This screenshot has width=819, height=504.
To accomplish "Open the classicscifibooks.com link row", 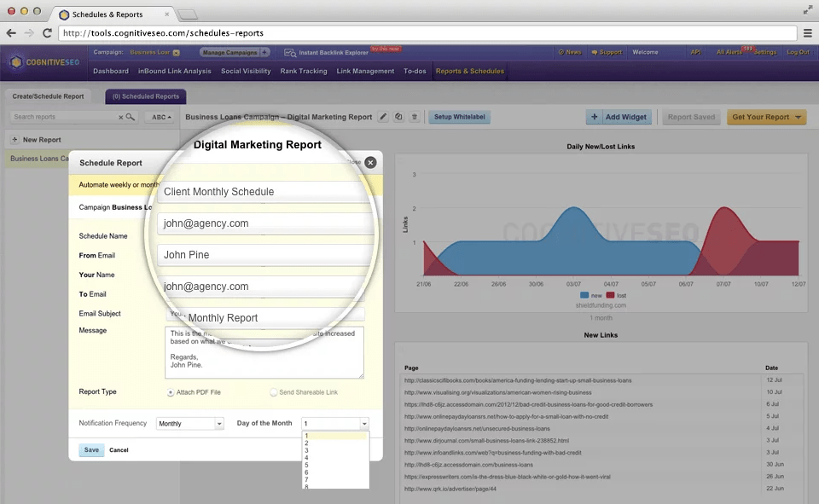I will (x=518, y=380).
